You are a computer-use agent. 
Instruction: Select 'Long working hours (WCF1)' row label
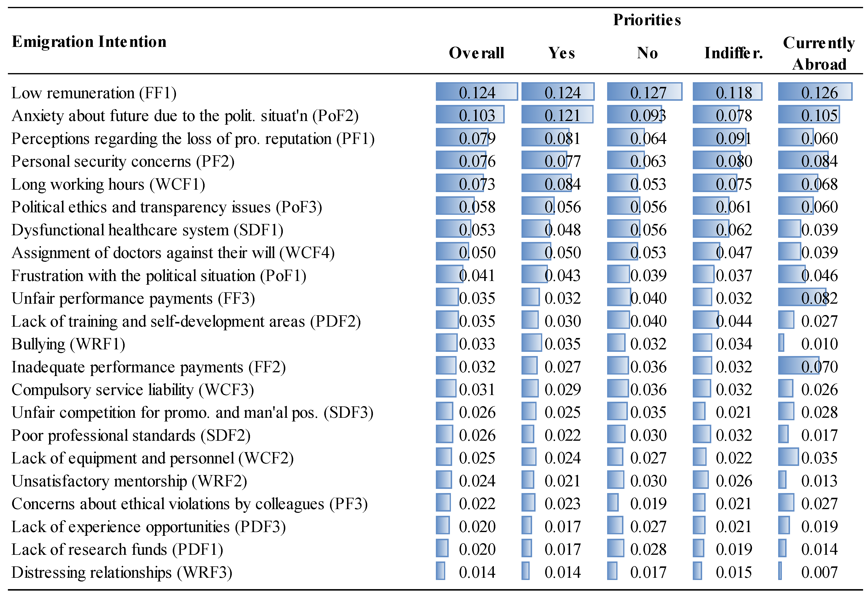click(108, 184)
